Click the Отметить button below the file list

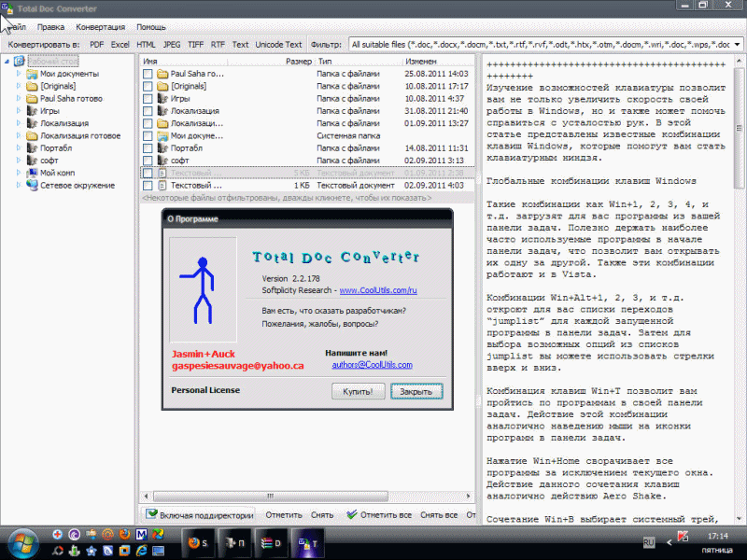(284, 515)
